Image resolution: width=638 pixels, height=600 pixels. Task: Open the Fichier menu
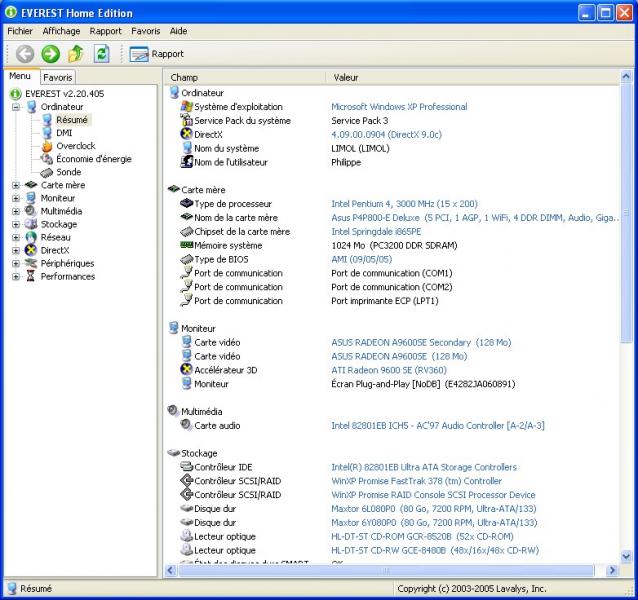click(20, 31)
